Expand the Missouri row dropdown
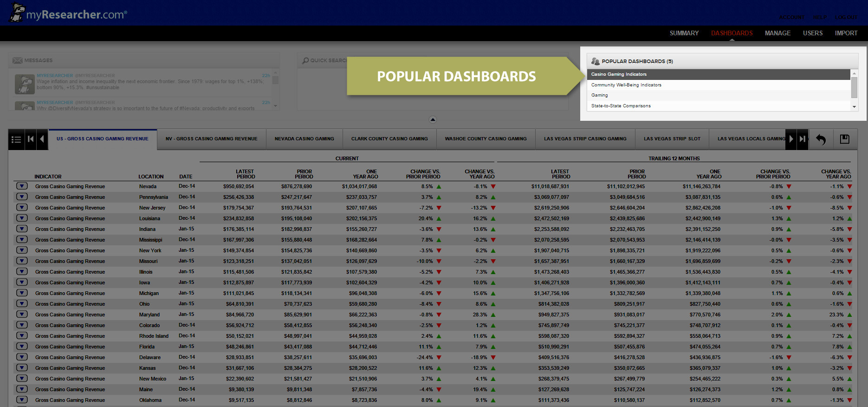The width and height of the screenshot is (868, 407). coord(22,261)
